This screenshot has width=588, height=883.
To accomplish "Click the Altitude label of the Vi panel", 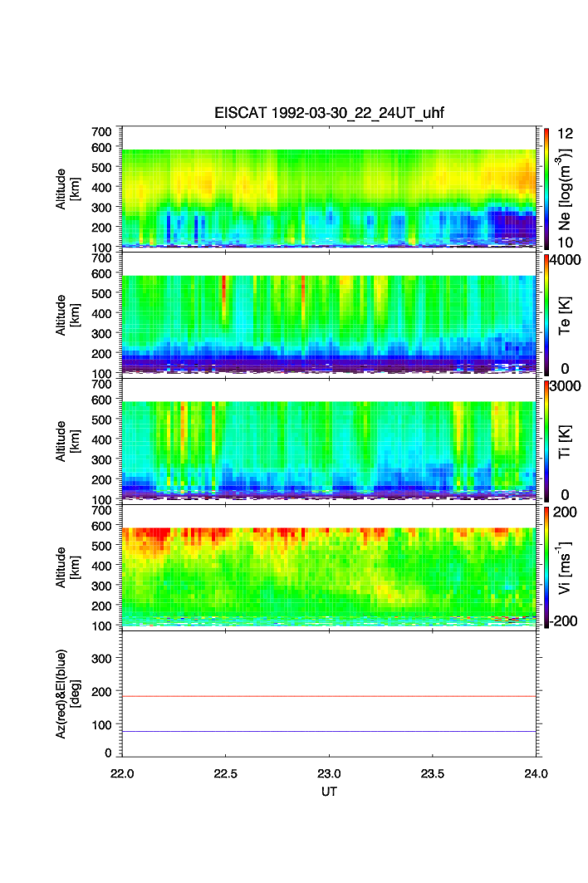I will coord(67,567).
